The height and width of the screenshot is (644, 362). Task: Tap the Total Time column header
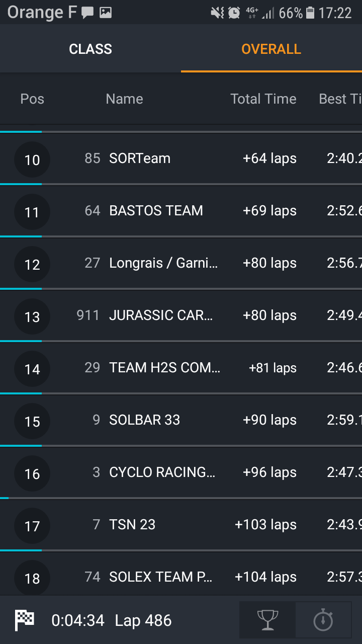pos(263,99)
